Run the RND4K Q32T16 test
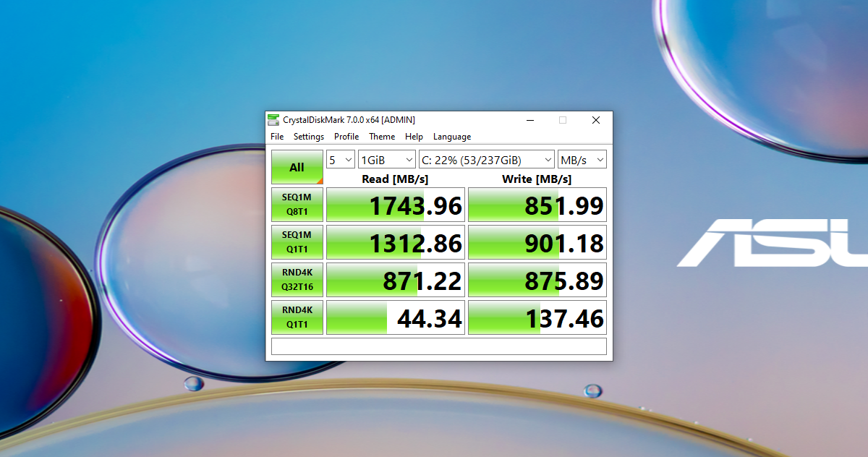 coord(297,280)
